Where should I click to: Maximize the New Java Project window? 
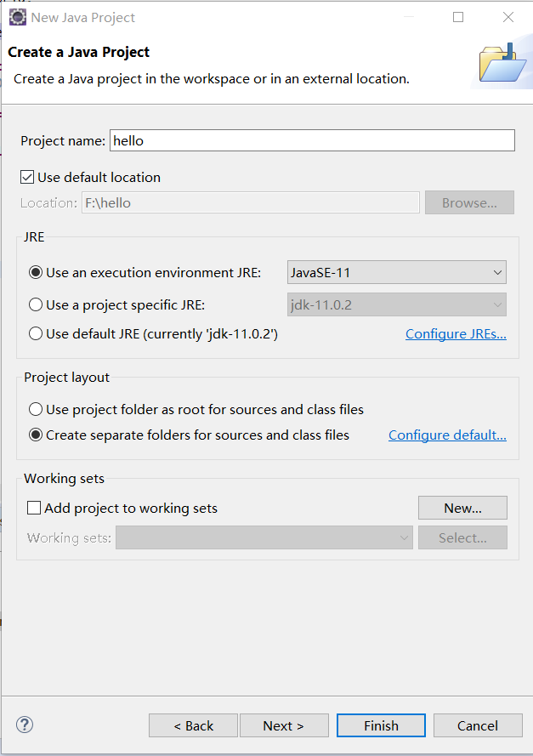coord(458,17)
